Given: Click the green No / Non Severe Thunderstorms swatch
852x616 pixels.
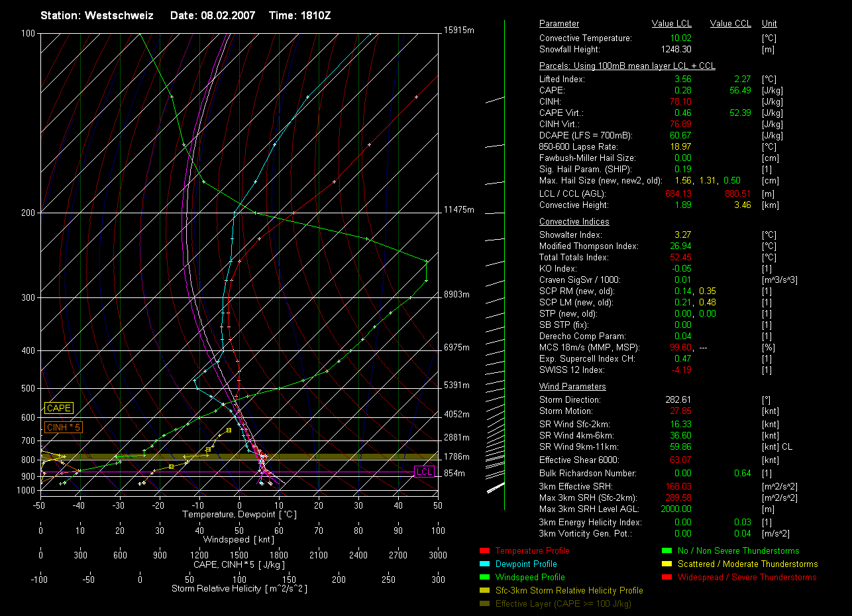Looking at the screenshot, I should pos(666,551).
